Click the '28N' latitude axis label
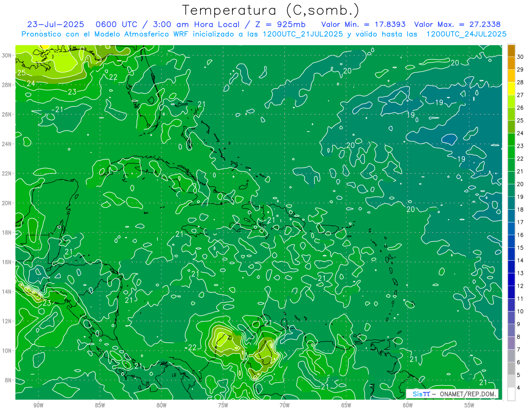This screenshot has width=532, height=411. pyautogui.click(x=8, y=85)
